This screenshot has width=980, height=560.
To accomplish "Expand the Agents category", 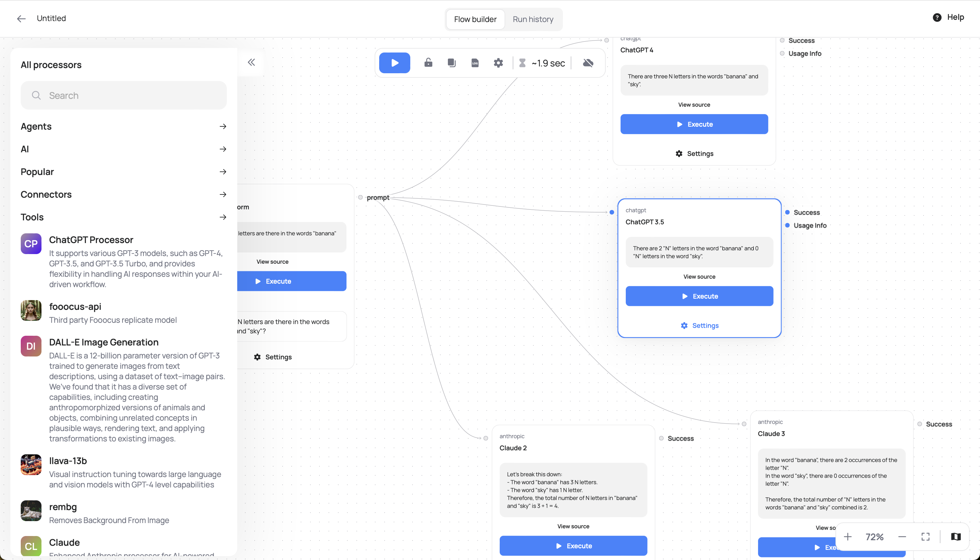I will click(123, 126).
